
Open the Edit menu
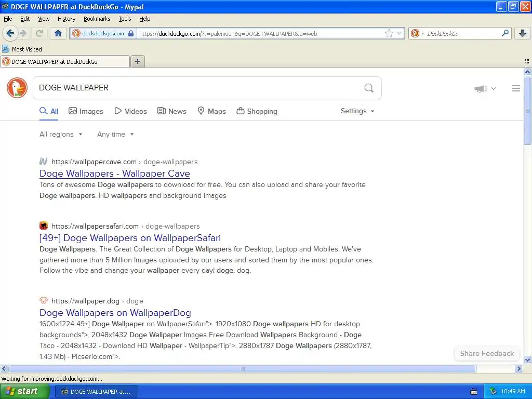(25, 19)
